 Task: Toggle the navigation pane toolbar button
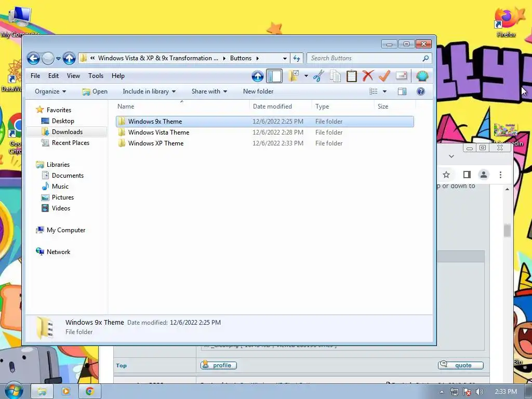point(274,76)
